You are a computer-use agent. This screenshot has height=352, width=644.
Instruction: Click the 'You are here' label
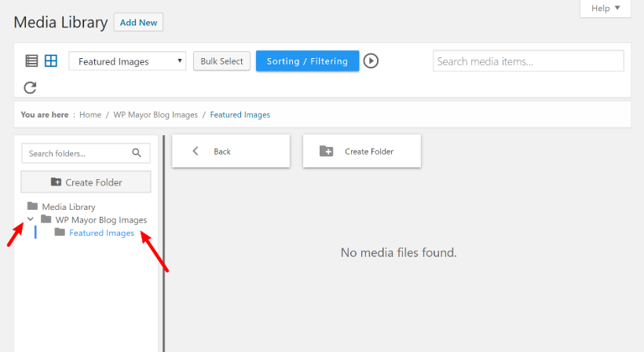click(45, 115)
